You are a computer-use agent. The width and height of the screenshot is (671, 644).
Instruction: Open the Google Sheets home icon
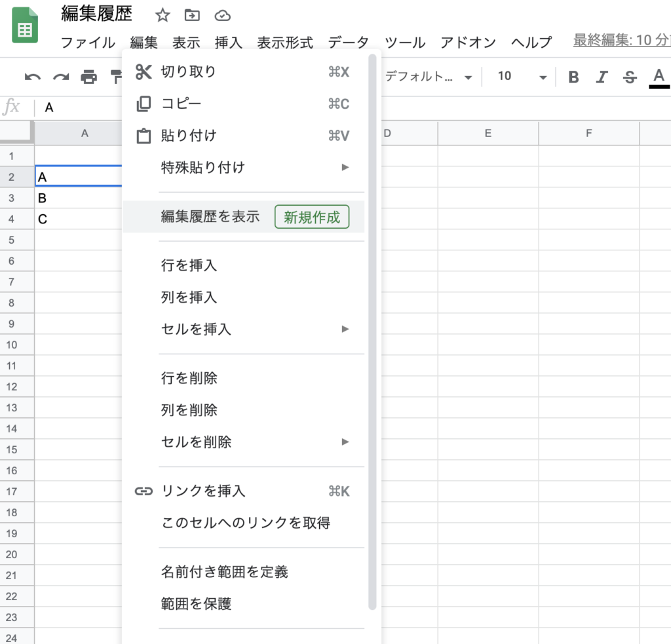(x=25, y=26)
